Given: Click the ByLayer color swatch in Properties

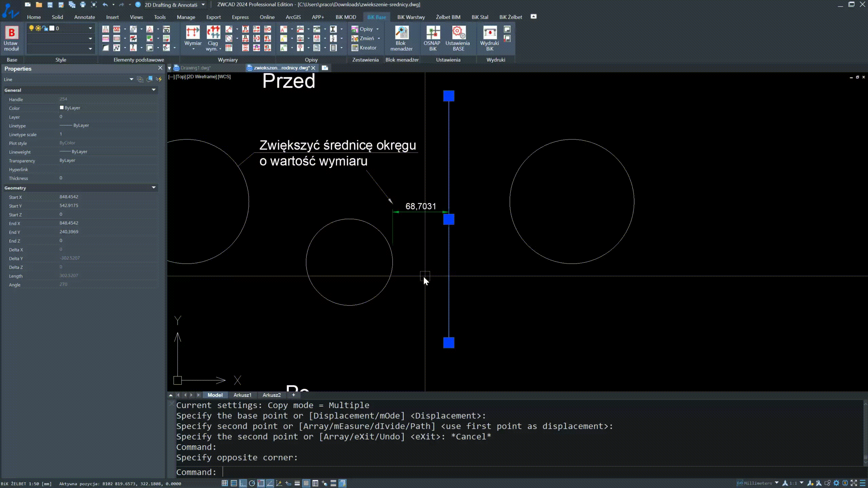Looking at the screenshot, I should point(62,108).
